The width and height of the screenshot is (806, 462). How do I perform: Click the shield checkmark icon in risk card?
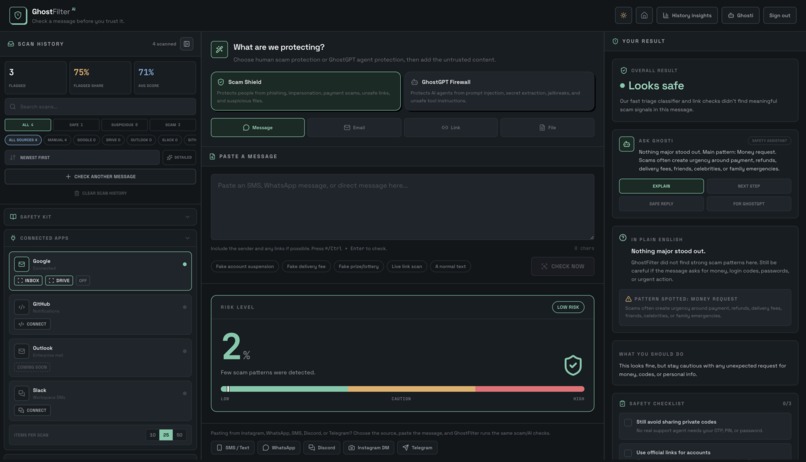pyautogui.click(x=573, y=365)
